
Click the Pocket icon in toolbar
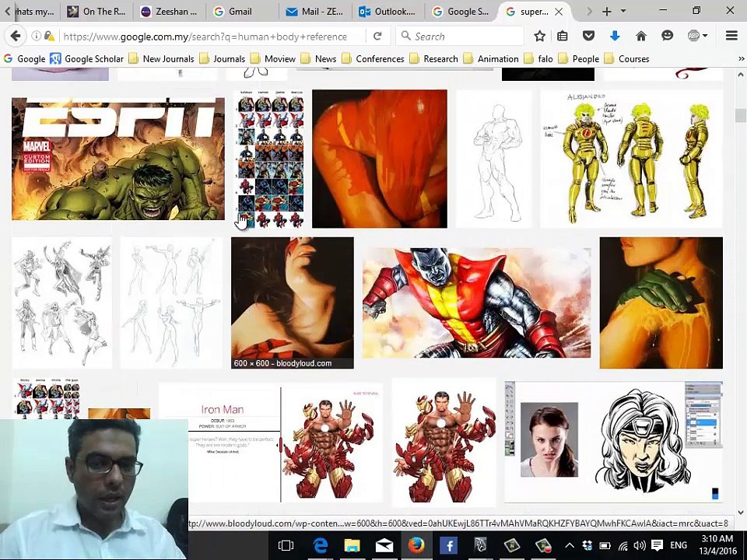(x=589, y=37)
